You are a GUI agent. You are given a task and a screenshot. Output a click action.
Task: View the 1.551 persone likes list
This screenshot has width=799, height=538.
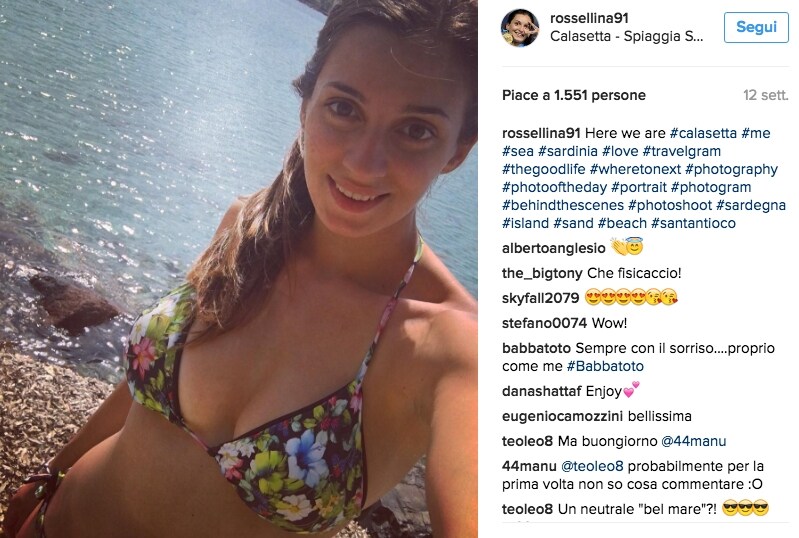(574, 95)
